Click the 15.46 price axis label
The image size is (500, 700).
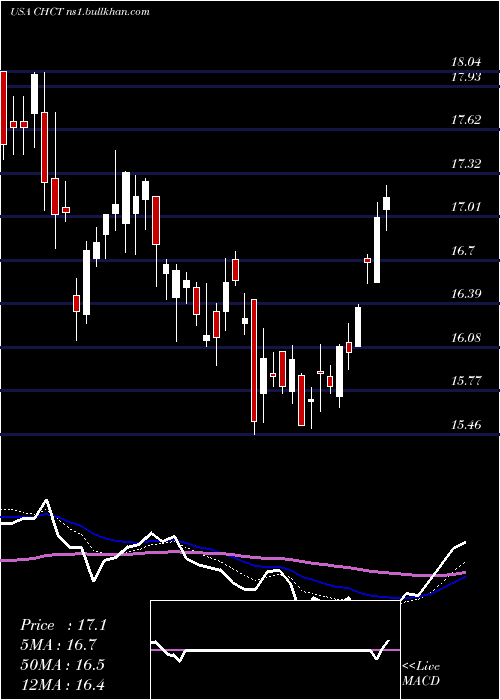(x=466, y=425)
